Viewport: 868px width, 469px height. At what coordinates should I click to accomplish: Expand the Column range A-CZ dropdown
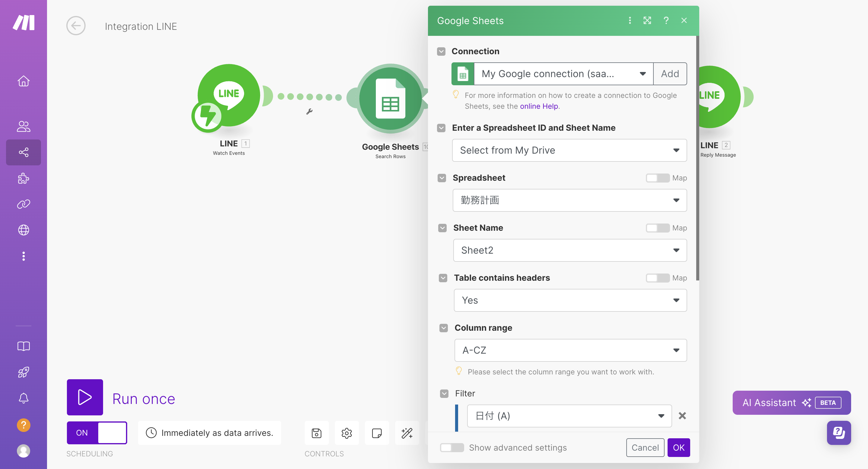click(x=570, y=350)
